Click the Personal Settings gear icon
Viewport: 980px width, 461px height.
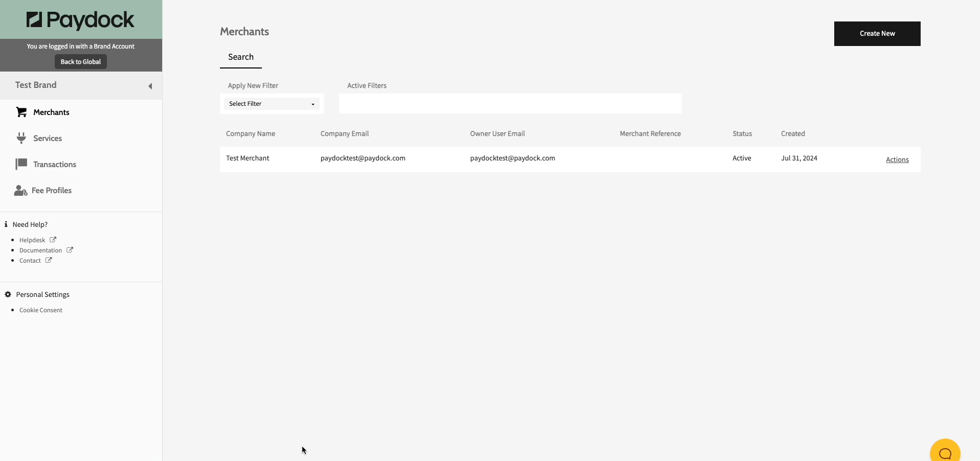8,294
